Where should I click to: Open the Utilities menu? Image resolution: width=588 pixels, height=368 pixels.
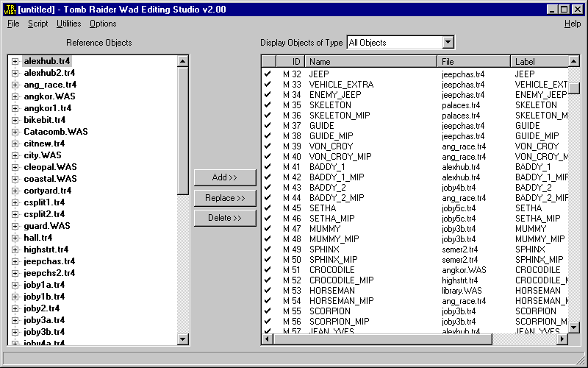(68, 24)
